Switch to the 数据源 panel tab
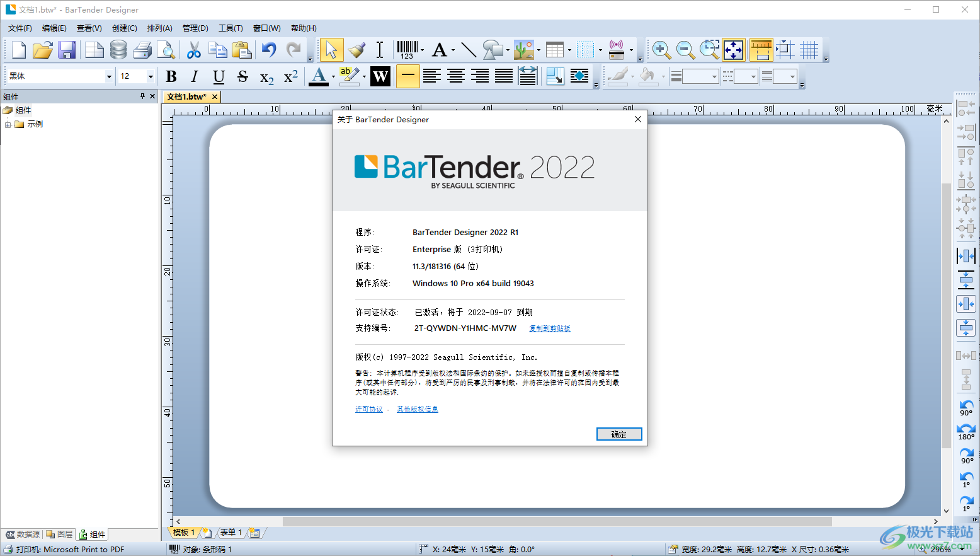The image size is (980, 556). [x=23, y=534]
